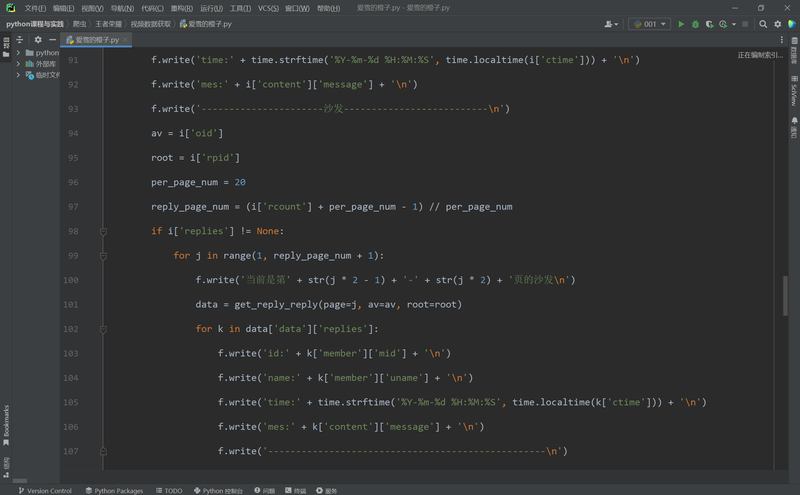Toggle project panel stripe button
Image resolution: width=800 pixels, height=495 pixels.
(6, 46)
